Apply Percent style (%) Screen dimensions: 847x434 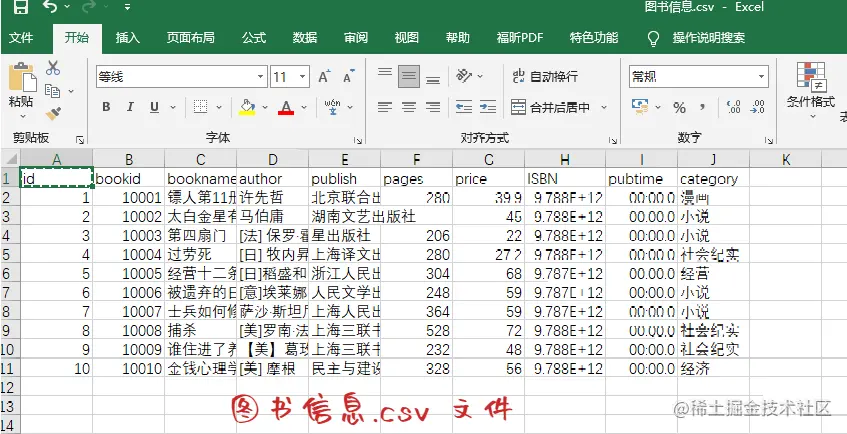coord(679,108)
